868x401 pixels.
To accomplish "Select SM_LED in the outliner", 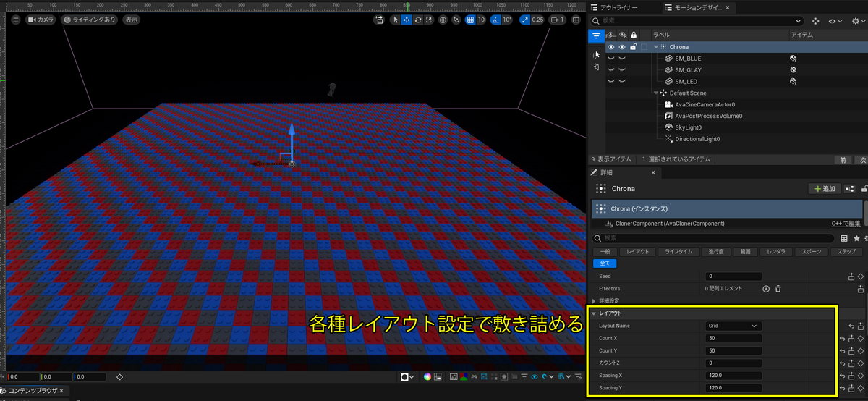I will click(686, 82).
